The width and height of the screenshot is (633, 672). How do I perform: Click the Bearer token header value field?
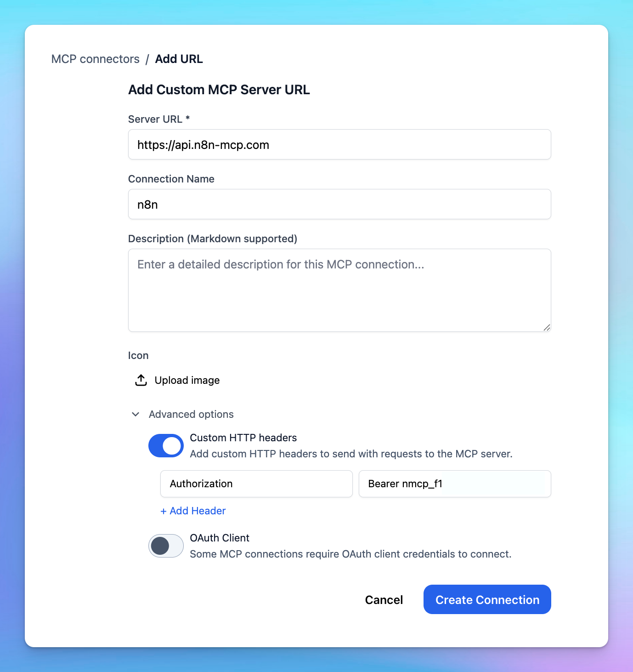(454, 484)
